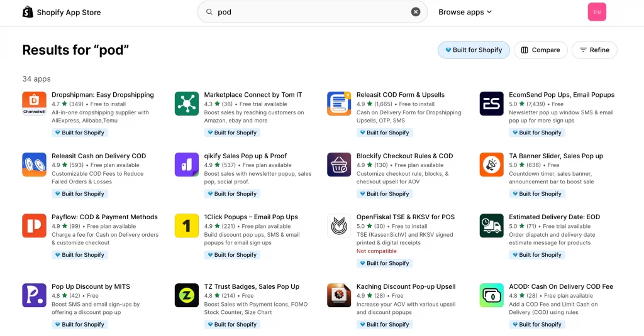Clear the search box with the X icon
The image size is (644, 336).
click(416, 12)
